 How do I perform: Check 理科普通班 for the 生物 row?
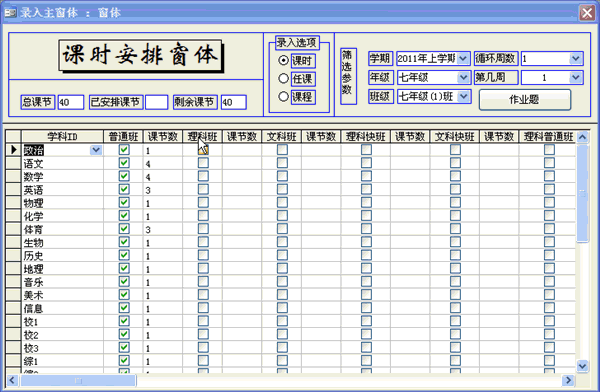click(x=549, y=242)
